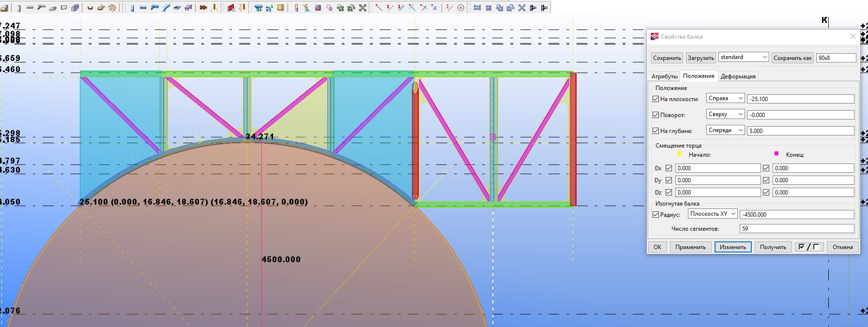
Task: Open the 'standard' preset dropdown
Action: tap(744, 57)
